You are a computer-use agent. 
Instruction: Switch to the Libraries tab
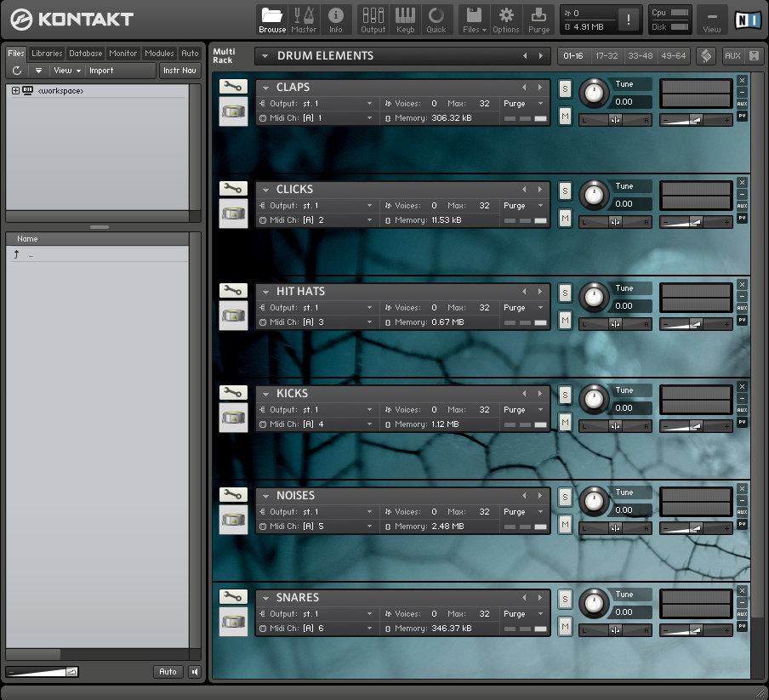[x=47, y=54]
